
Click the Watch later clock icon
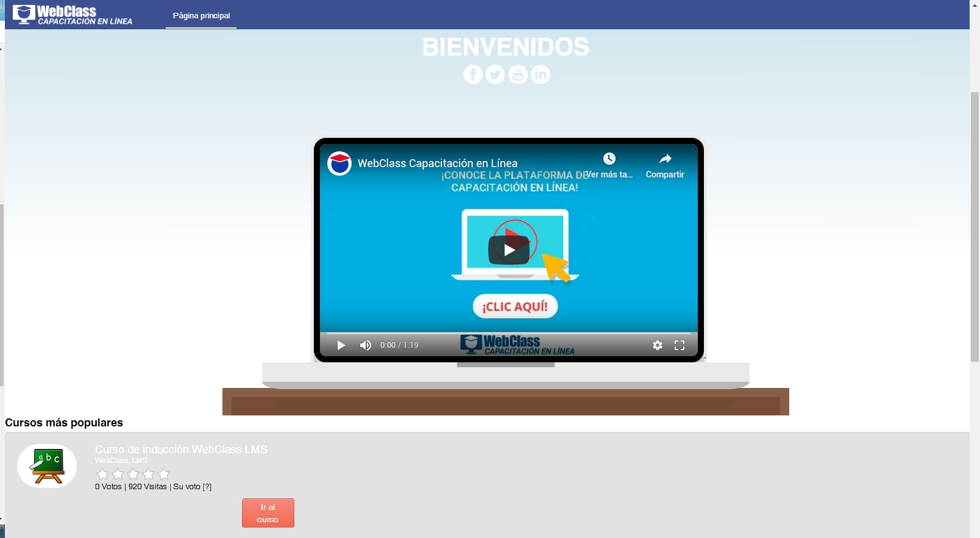[x=609, y=159]
